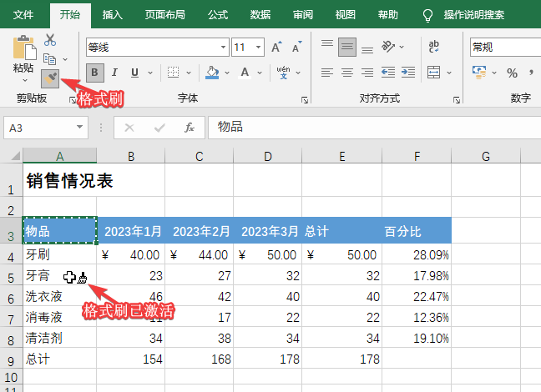This screenshot has width=541, height=392.
Task: Click the formula bar showing 物品
Action: 374,128
